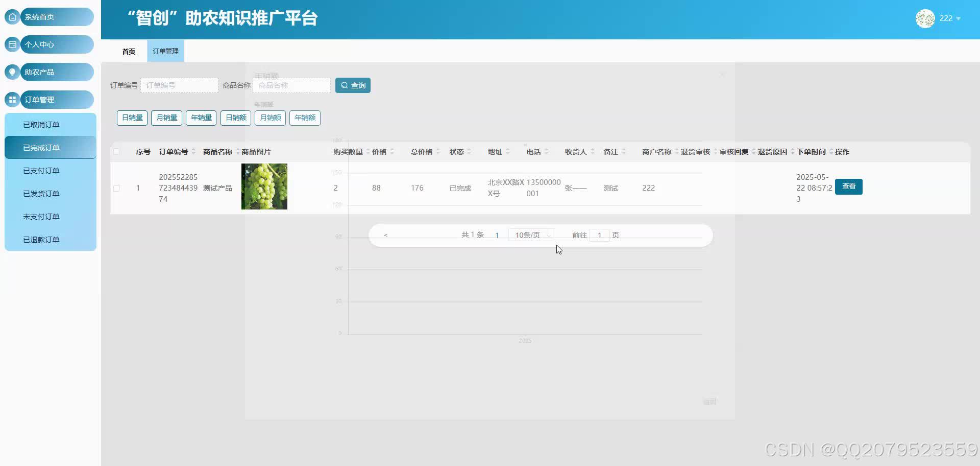Go to previous page arrow in pagination
This screenshot has height=466, width=980.
click(386, 235)
